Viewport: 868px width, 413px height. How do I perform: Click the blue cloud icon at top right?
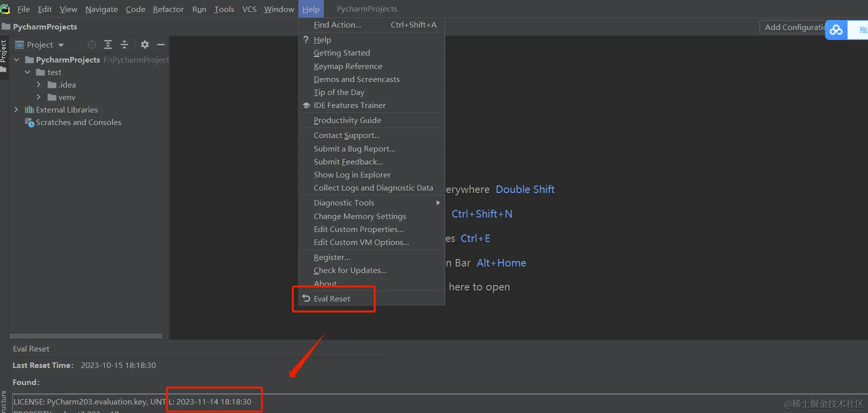(x=837, y=30)
